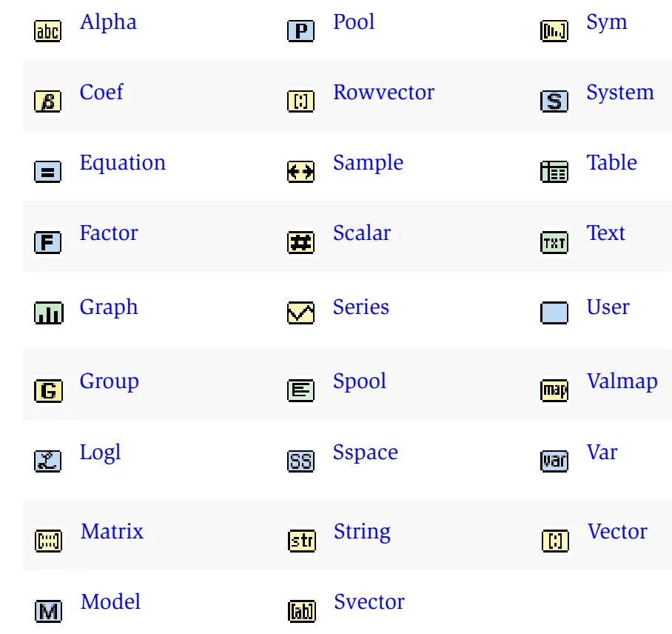
Task: Open the Text object link
Action: (x=605, y=233)
